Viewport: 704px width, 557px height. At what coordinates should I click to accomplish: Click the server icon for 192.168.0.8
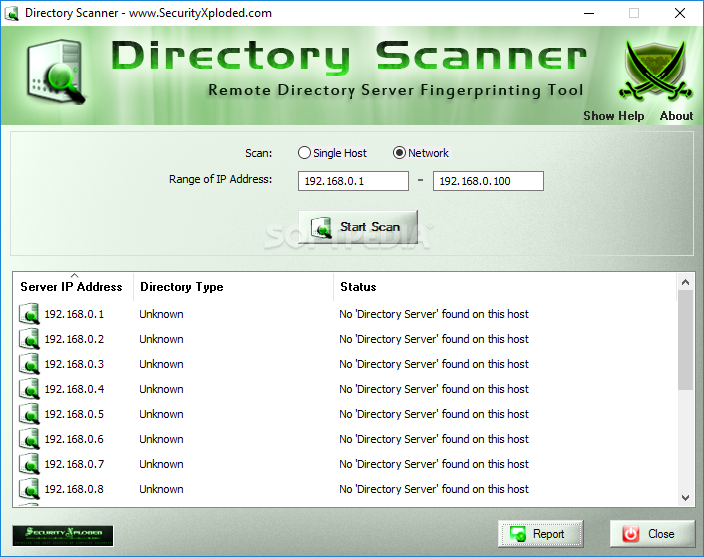(29, 489)
